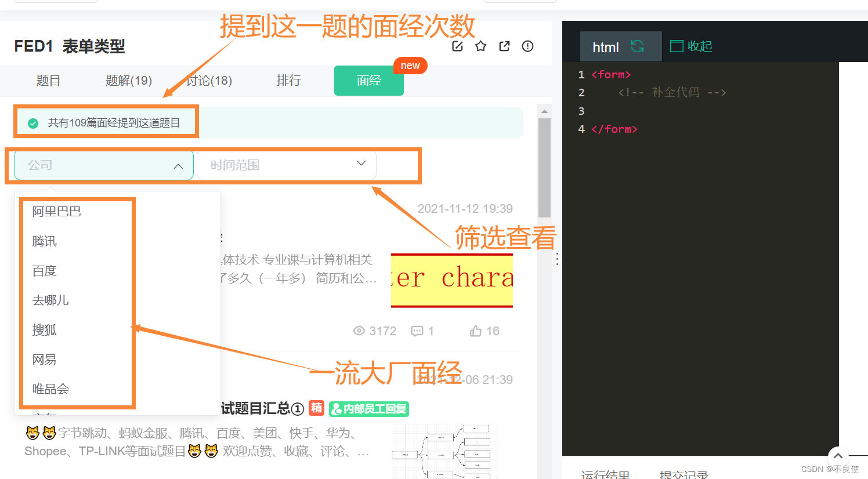Click the thumbs-up icon showing 16
The height and width of the screenshot is (479, 868).
[473, 331]
